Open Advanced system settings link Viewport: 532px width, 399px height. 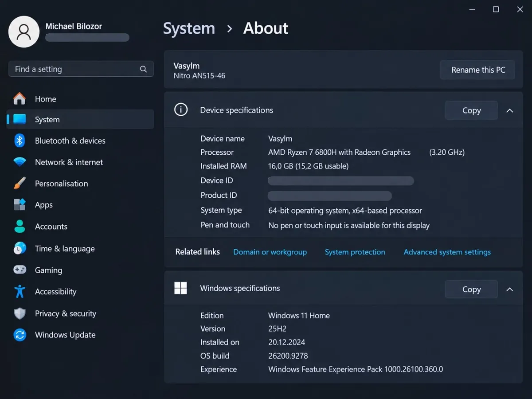click(x=447, y=252)
